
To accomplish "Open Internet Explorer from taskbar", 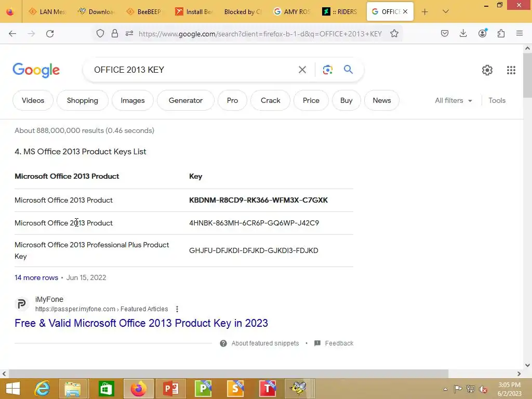I will (x=42, y=389).
